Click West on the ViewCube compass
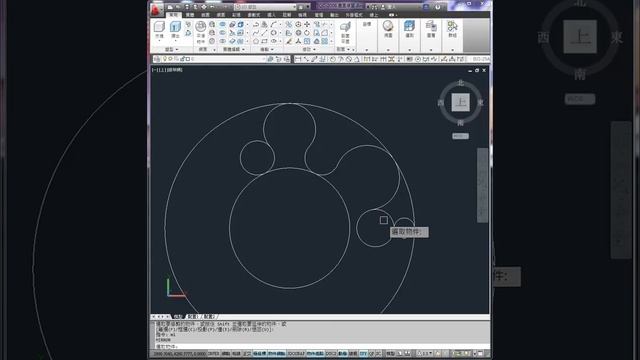 441,102
